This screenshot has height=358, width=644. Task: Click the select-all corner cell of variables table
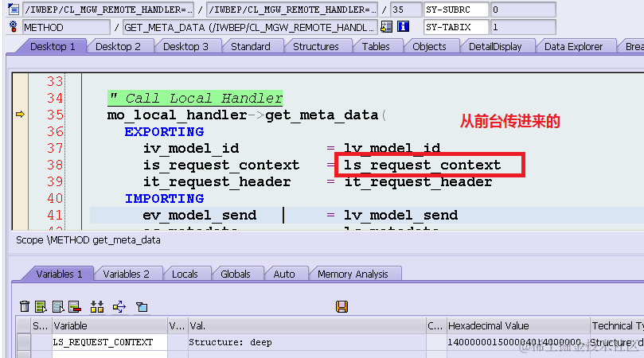24,325
